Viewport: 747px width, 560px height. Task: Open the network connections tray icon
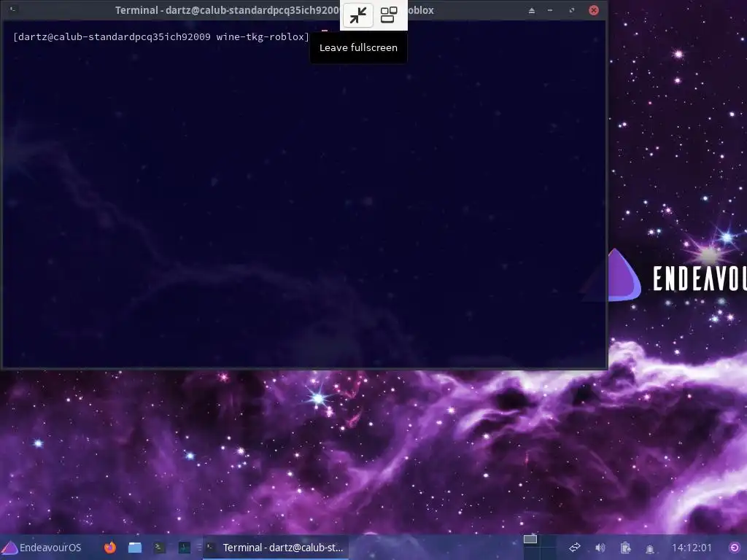point(575,548)
